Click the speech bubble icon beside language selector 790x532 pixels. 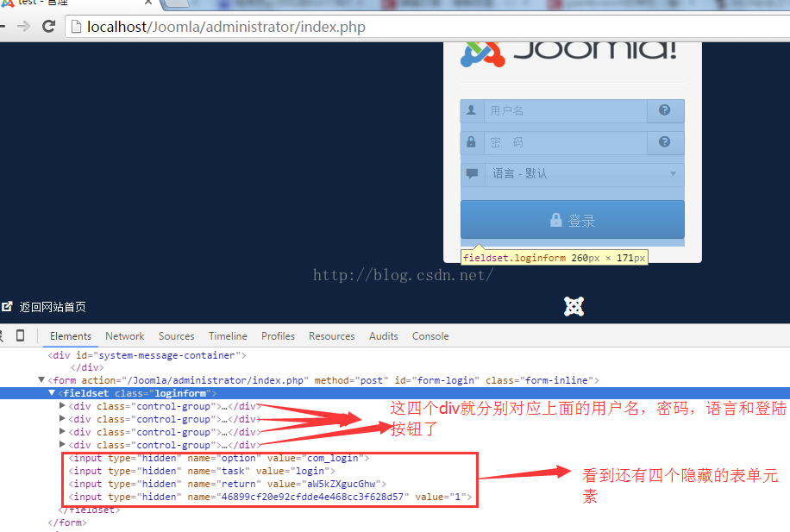pyautogui.click(x=472, y=174)
